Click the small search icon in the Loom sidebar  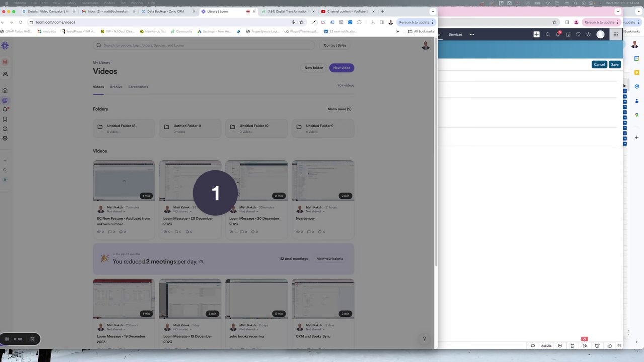(x=5, y=170)
